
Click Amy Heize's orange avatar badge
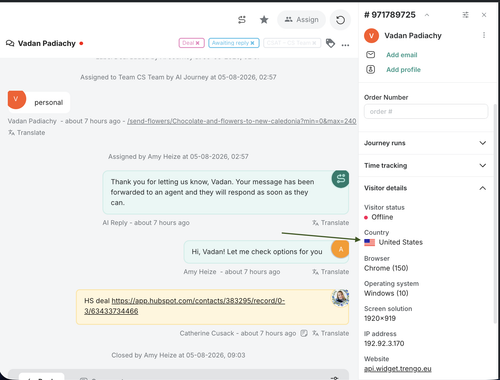tap(340, 249)
